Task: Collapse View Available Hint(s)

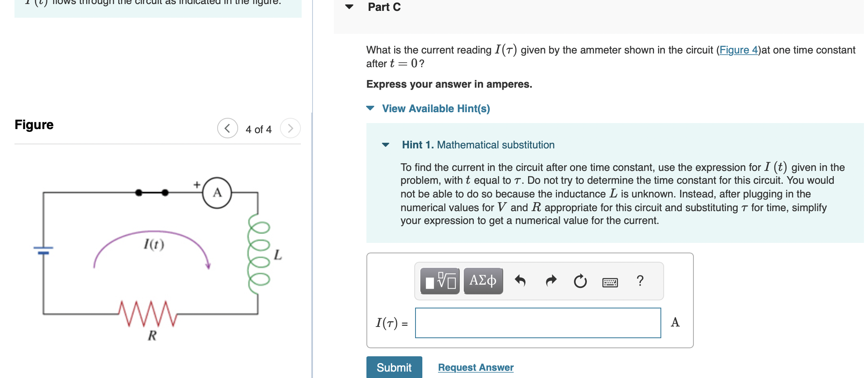Action: [370, 108]
